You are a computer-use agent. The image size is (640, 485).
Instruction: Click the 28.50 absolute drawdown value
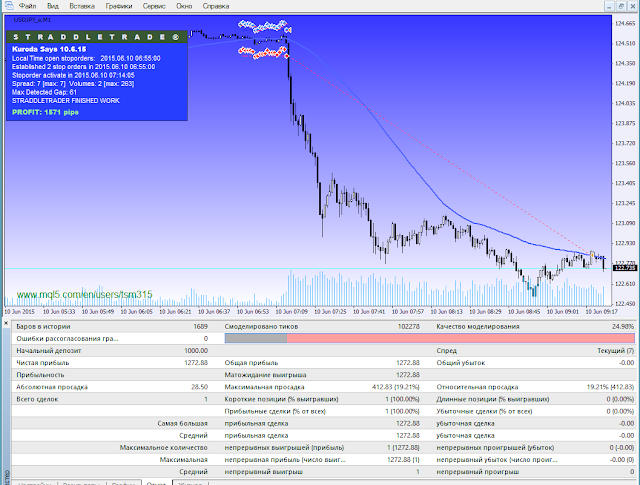[x=199, y=387]
